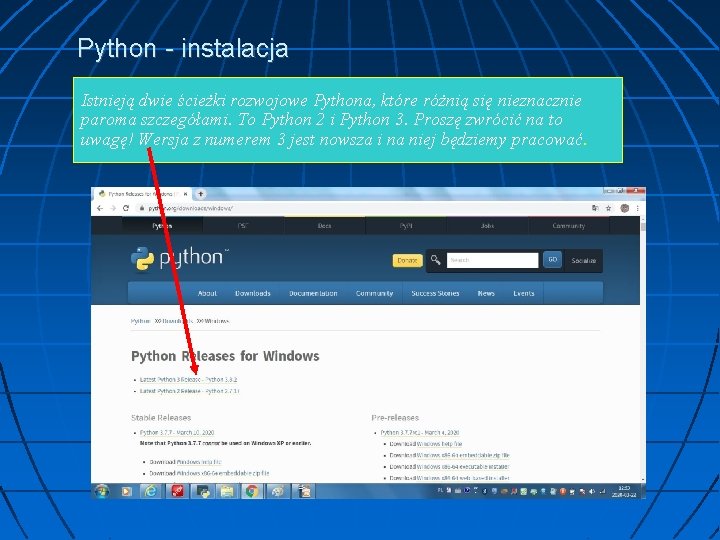Click the python.org/downloads/windows address bar
The image size is (720, 540).
[x=363, y=208]
